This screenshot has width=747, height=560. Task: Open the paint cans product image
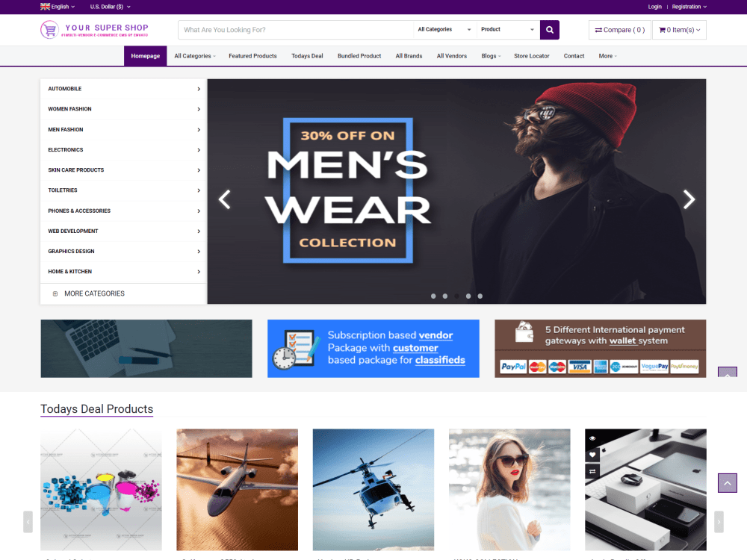coord(101,490)
